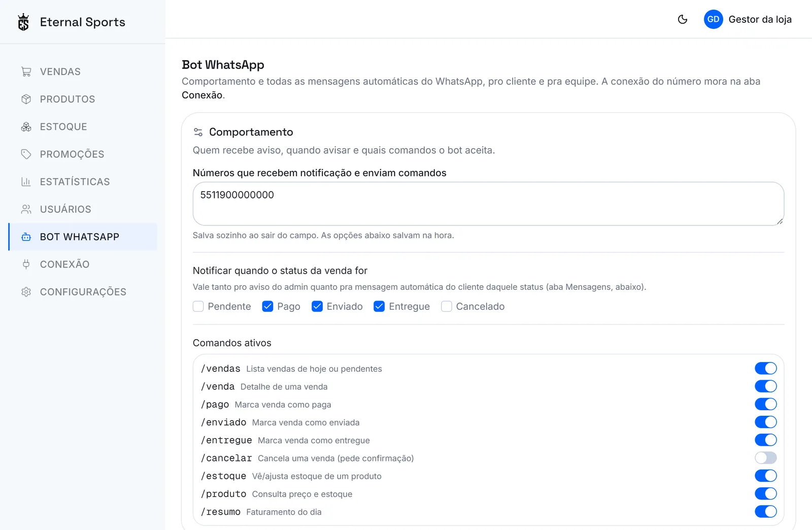The width and height of the screenshot is (812, 530).
Task: Uncheck the Enviado status checkbox
Action: click(x=317, y=306)
